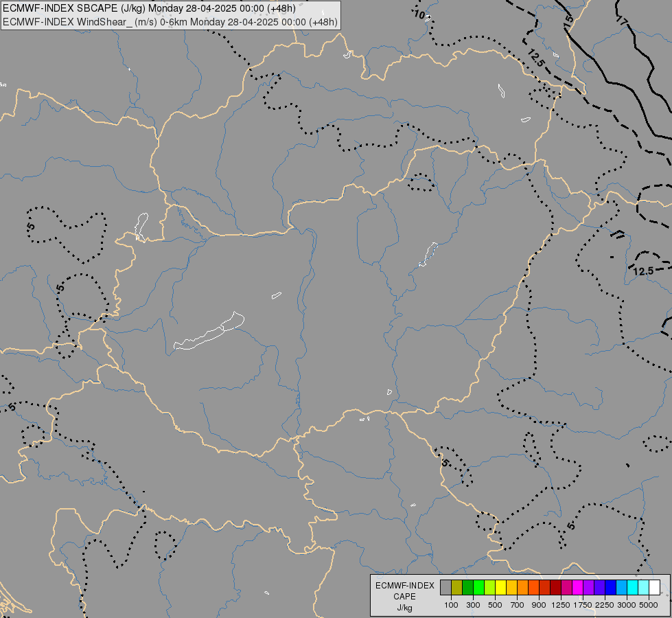Pick the sky blue swatch left of 3000

click(621, 587)
